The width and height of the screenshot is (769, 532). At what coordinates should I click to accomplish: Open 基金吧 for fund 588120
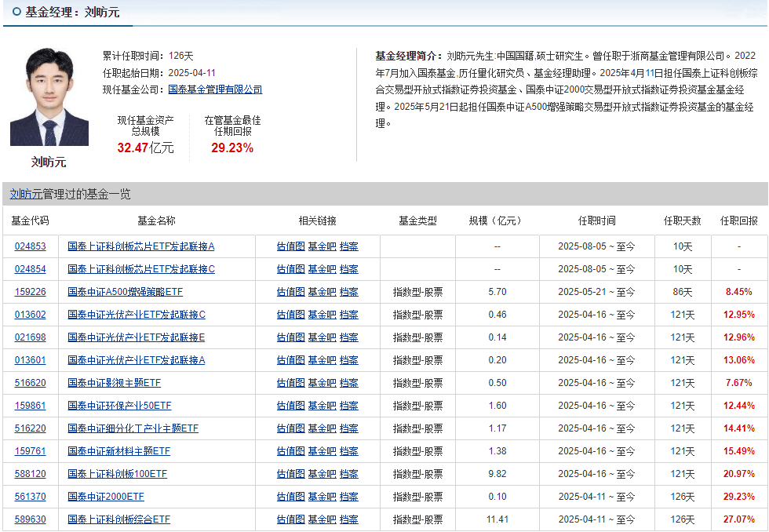[x=322, y=474]
